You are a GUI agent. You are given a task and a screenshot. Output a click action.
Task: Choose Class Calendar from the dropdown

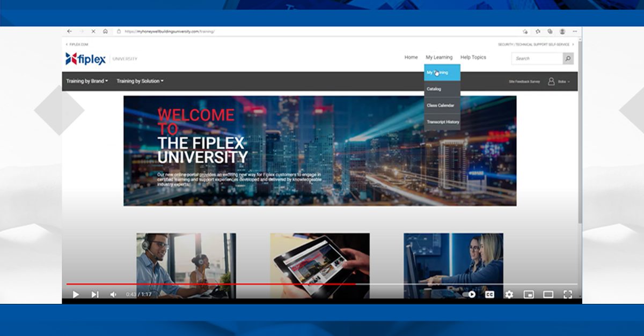(442, 106)
